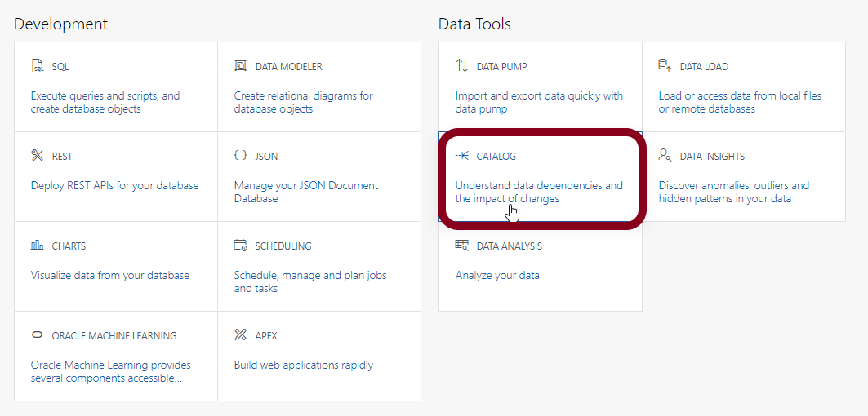Screen dimensions: 868x416
Task: Click 'Import and export data quickly' text
Action: coord(539,102)
